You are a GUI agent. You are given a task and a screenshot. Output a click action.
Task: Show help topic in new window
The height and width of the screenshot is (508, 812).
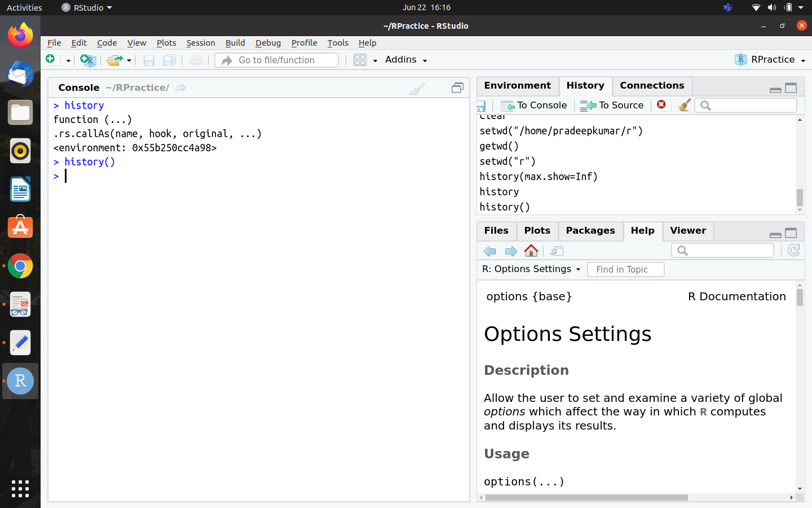[x=557, y=251]
